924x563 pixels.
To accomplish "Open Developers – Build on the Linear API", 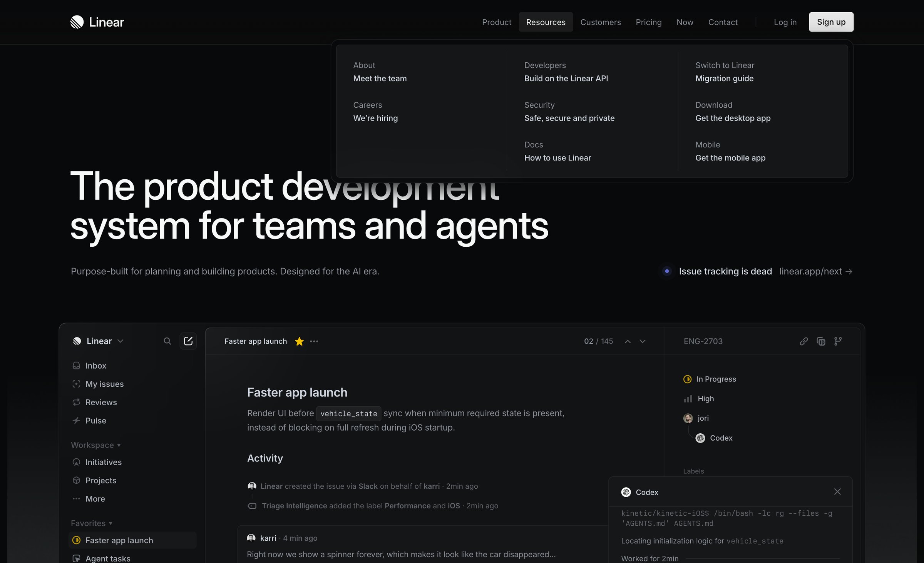I will click(566, 72).
